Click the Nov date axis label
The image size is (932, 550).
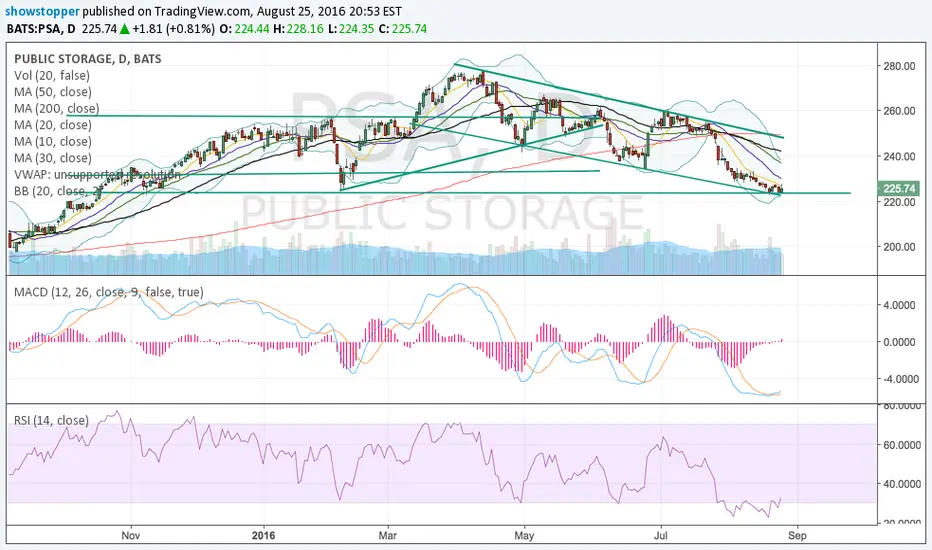tap(130, 536)
